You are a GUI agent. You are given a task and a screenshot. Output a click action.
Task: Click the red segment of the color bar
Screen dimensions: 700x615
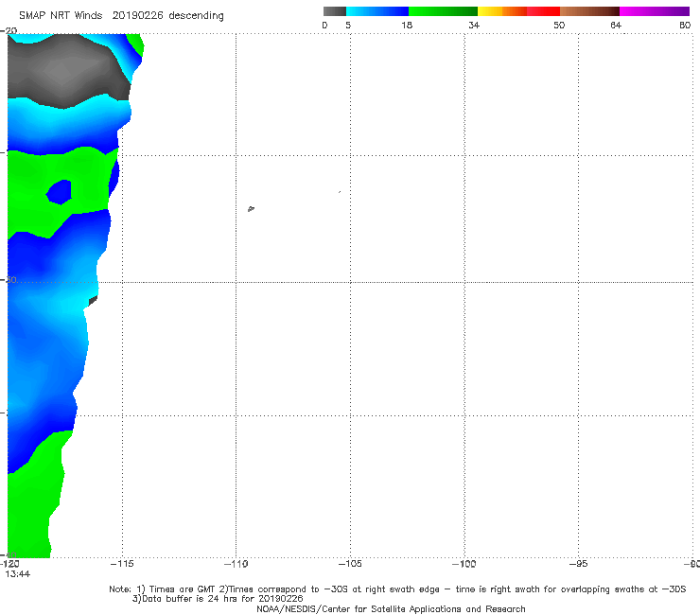pyautogui.click(x=543, y=11)
